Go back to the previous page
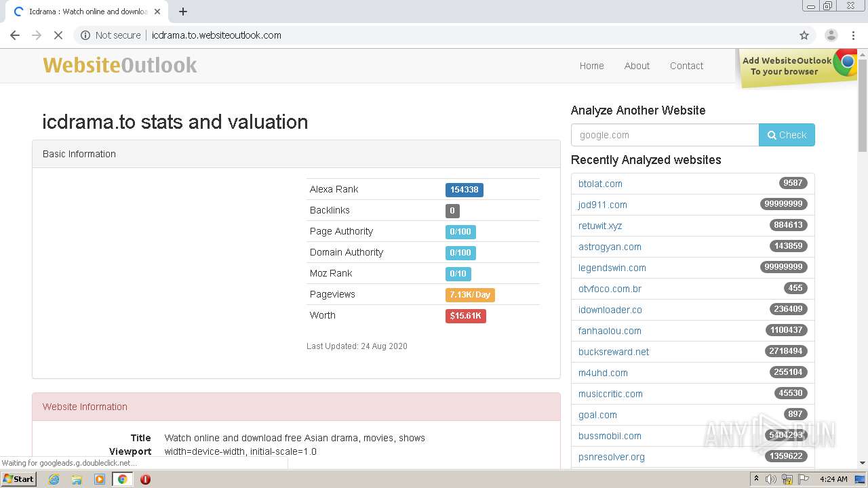Image resolution: width=868 pixels, height=488 pixels. tap(15, 35)
